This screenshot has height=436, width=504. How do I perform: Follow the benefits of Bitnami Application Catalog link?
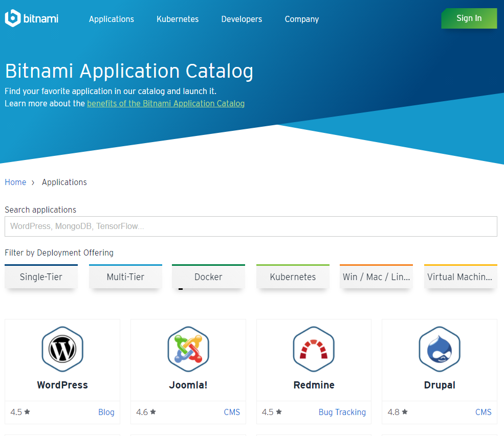tap(166, 103)
